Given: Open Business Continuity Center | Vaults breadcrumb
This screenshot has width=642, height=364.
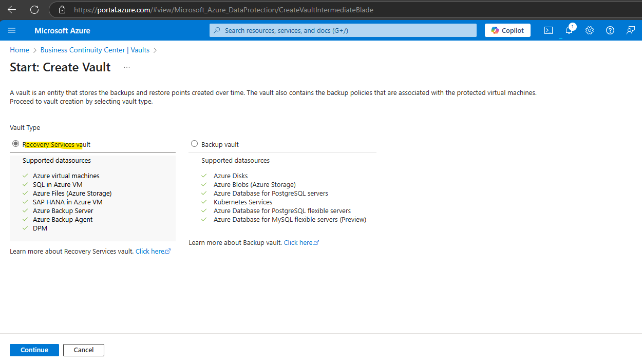Looking at the screenshot, I should (95, 50).
